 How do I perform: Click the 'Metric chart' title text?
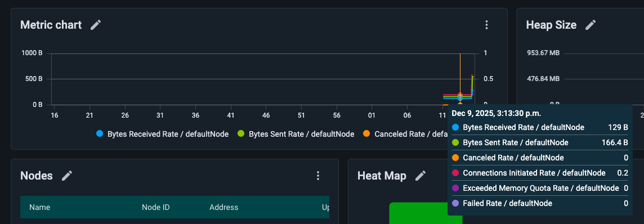pyautogui.click(x=51, y=25)
